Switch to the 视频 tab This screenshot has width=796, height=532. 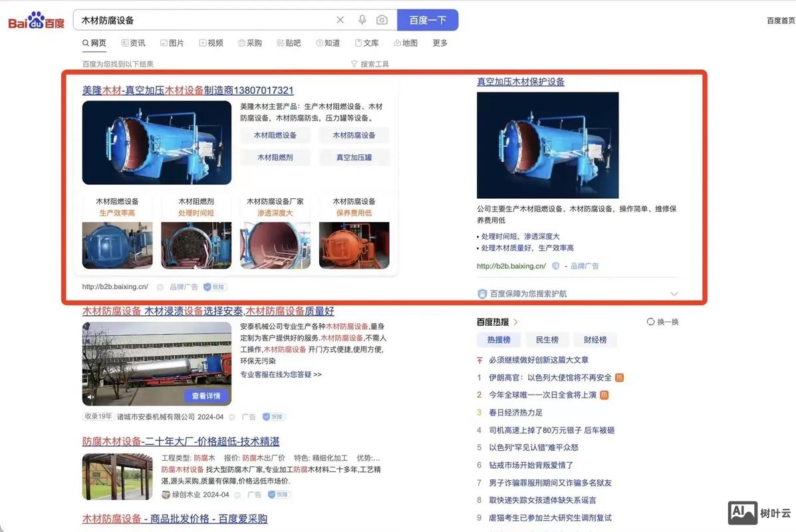[211, 43]
